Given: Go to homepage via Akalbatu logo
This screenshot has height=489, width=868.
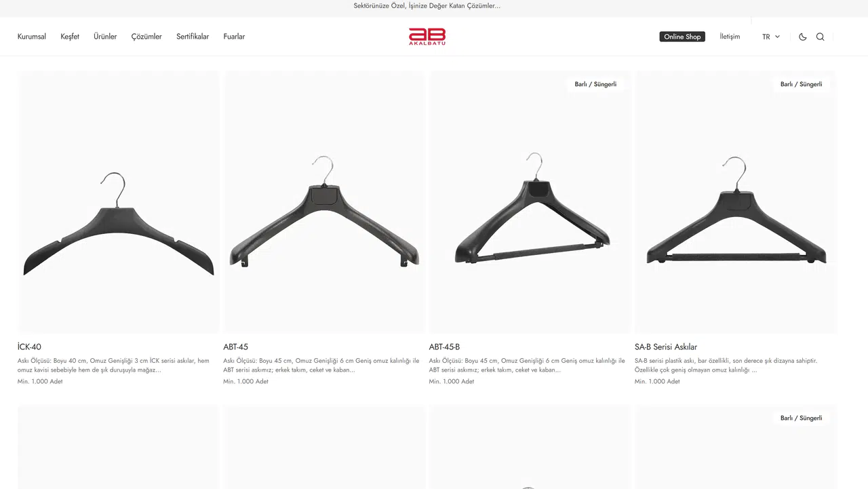Looking at the screenshot, I should click(x=427, y=37).
